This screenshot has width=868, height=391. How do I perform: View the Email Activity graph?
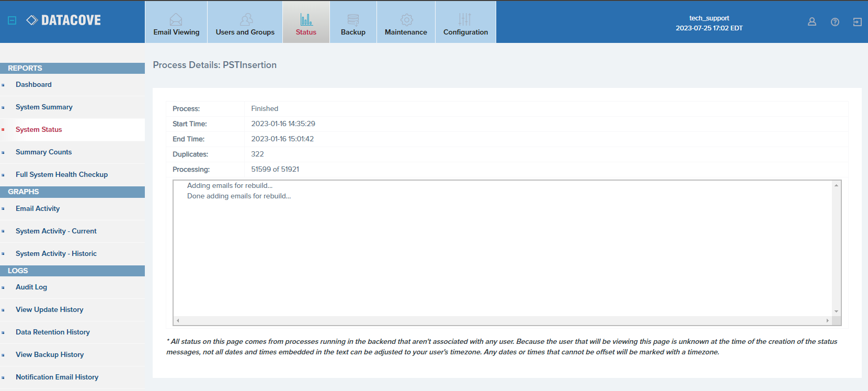point(38,208)
